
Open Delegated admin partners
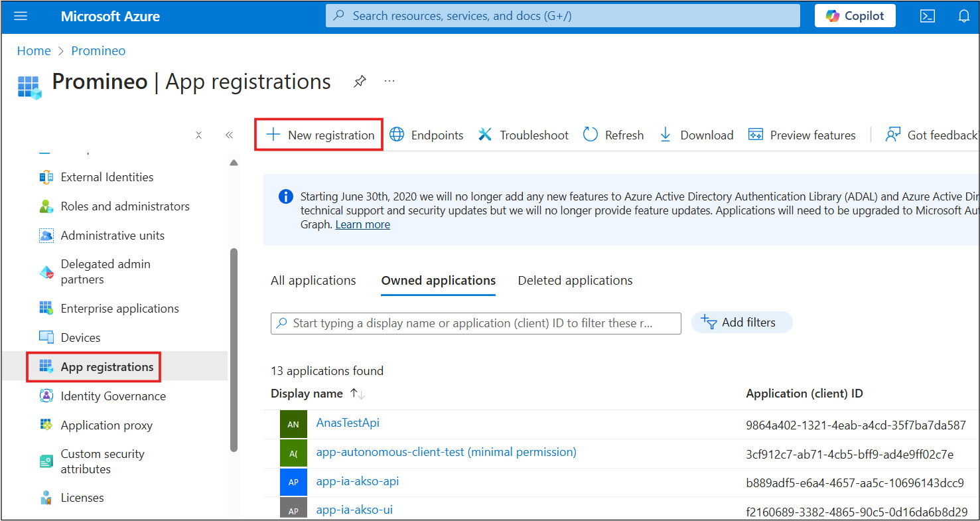[x=105, y=272]
